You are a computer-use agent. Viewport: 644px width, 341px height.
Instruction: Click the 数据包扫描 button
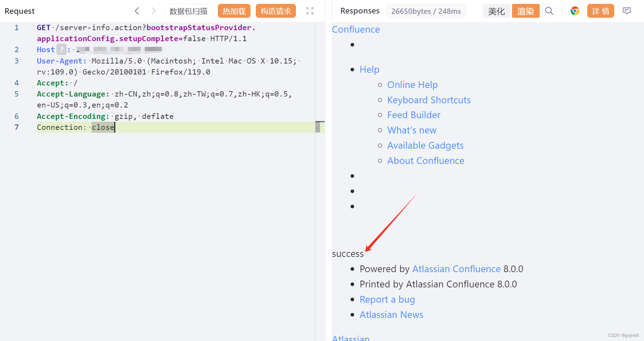[x=188, y=11]
